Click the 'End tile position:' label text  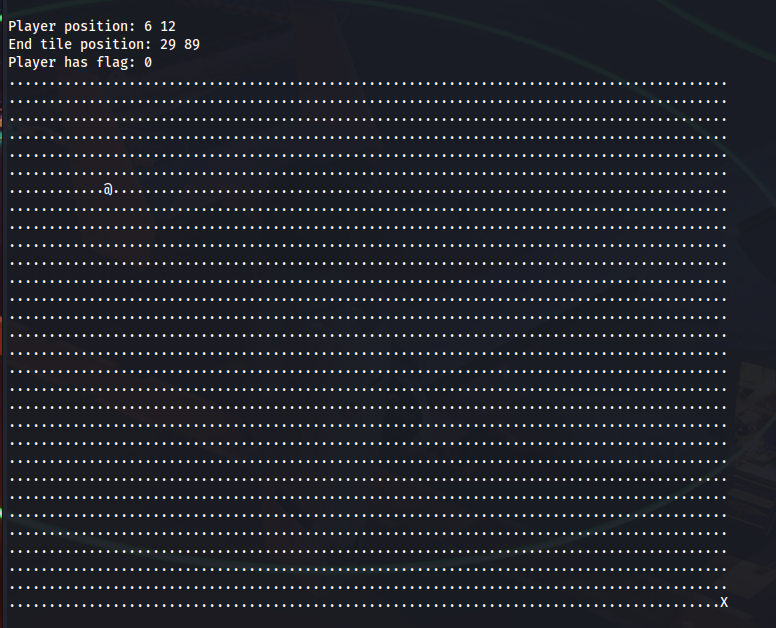(x=80, y=44)
